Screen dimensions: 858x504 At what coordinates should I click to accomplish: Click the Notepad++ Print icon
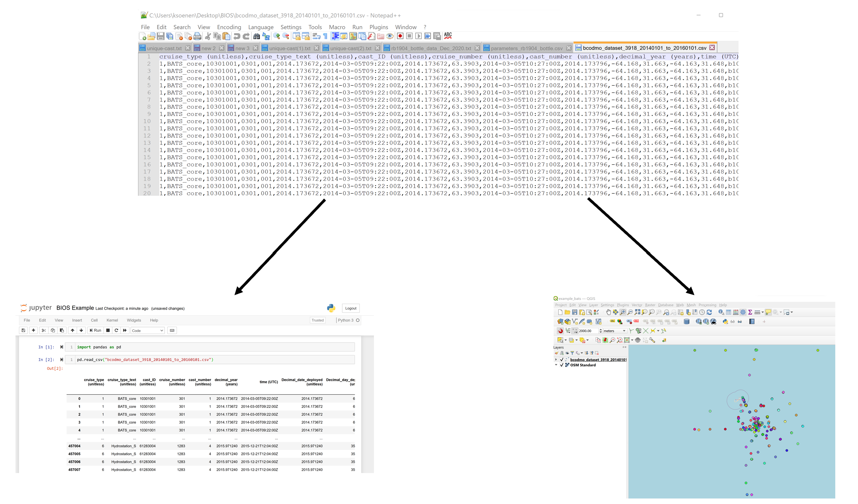pyautogui.click(x=197, y=36)
